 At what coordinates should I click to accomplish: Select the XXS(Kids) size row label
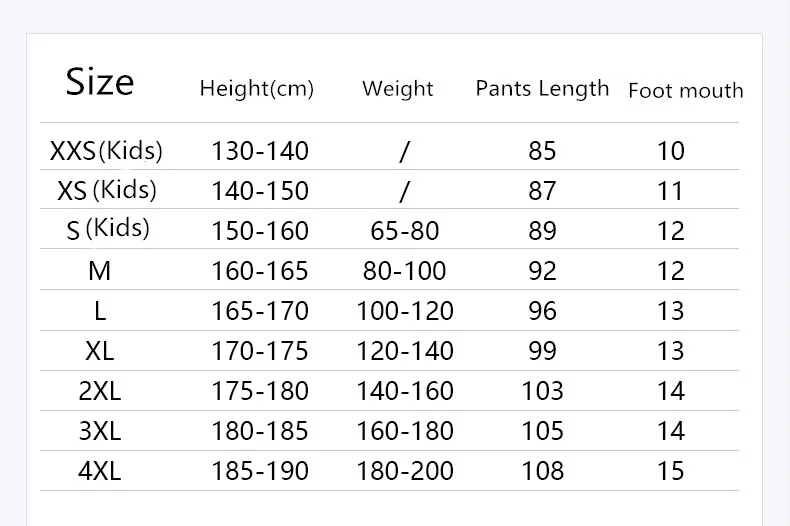click(106, 151)
